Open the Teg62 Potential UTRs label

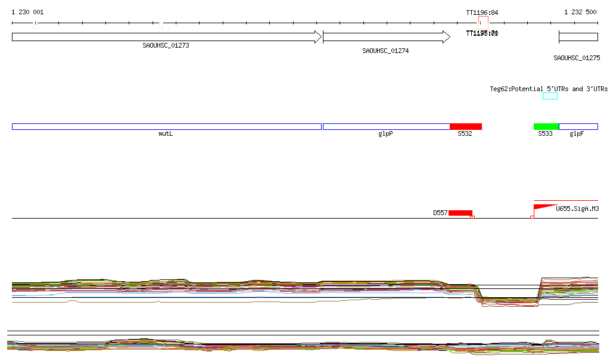549,89
